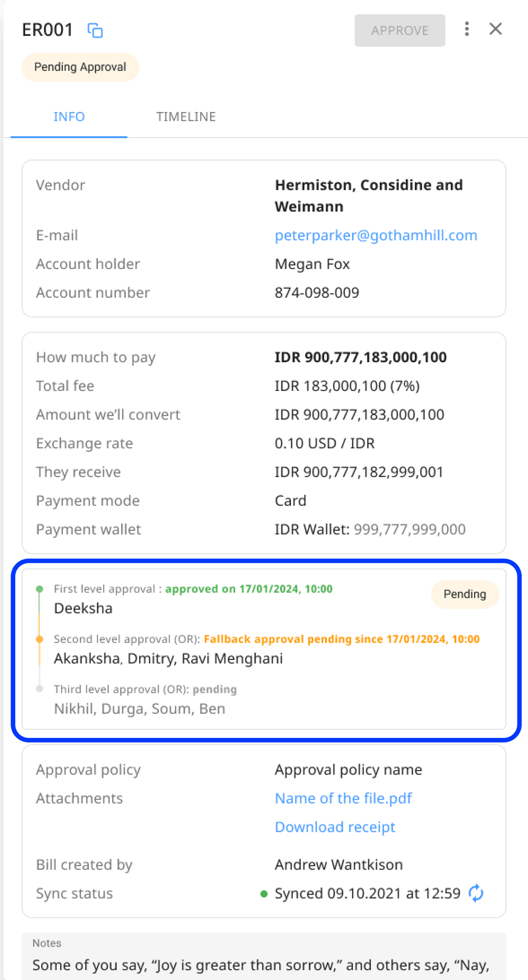Click the Pending badge in the approval card
The image size is (528, 980).
point(465,594)
